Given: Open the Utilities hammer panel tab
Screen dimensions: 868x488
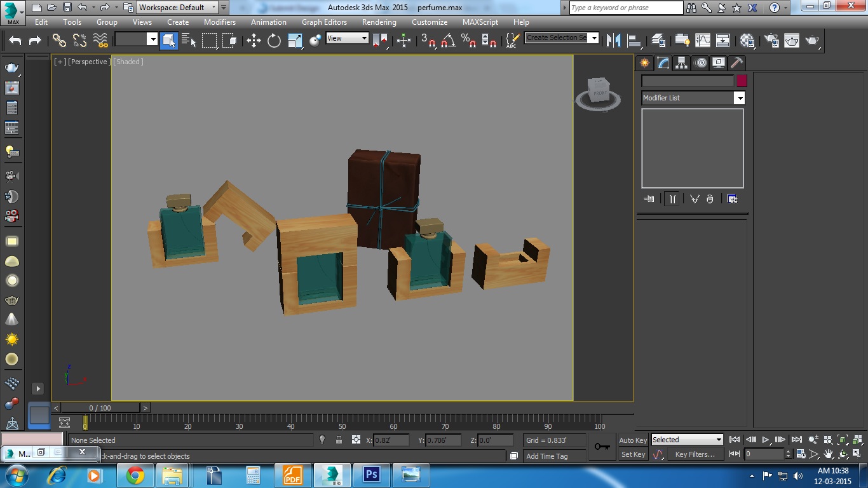Looking at the screenshot, I should click(x=736, y=63).
